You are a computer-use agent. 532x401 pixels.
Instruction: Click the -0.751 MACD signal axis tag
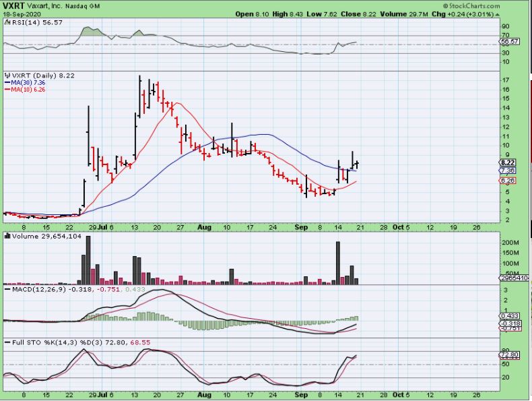click(509, 329)
